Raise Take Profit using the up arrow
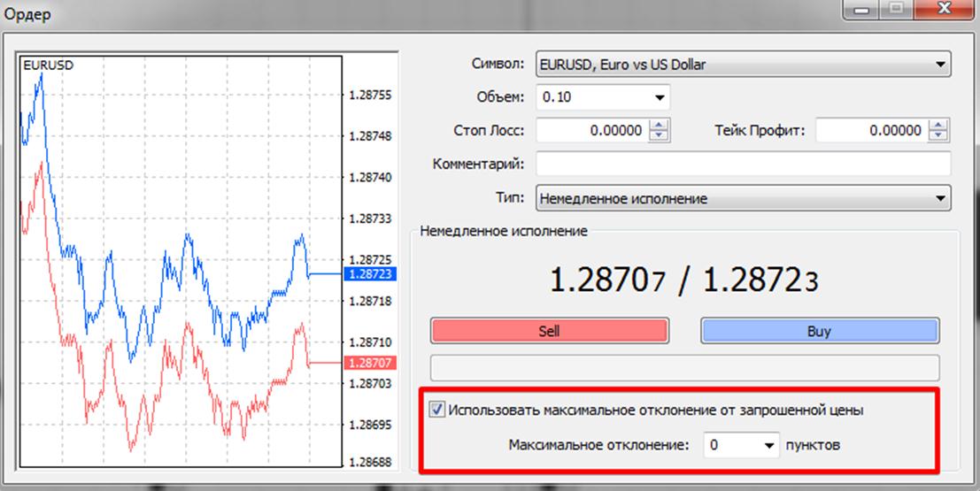Viewport: 980px width, 491px height. coord(938,126)
